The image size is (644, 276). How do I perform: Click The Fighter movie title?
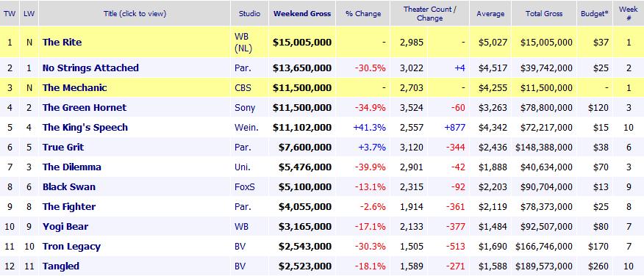click(x=68, y=207)
